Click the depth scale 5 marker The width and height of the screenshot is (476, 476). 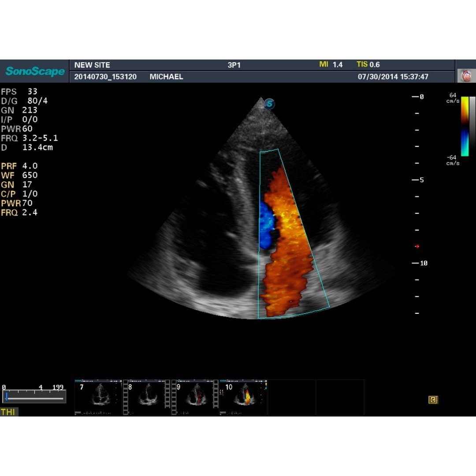click(418, 180)
